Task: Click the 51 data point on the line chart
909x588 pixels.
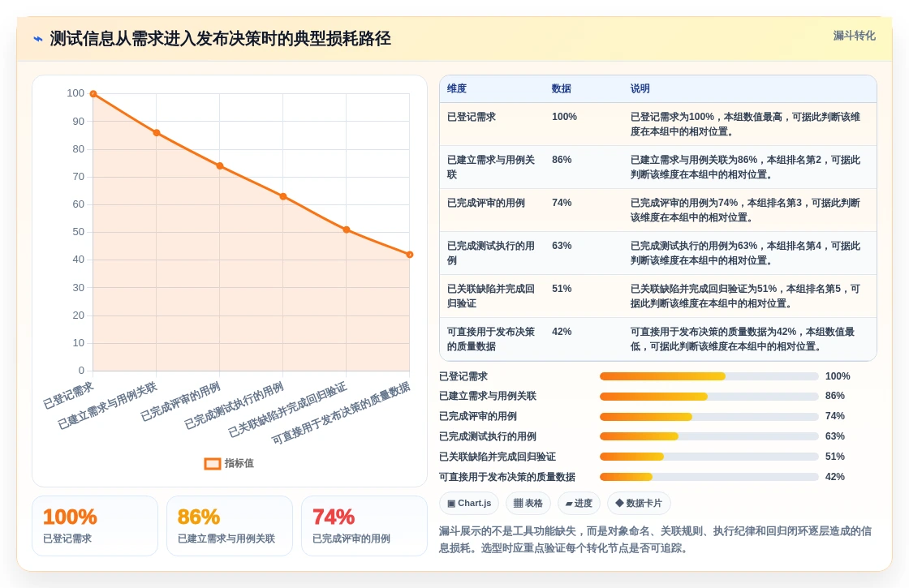Action: point(346,230)
